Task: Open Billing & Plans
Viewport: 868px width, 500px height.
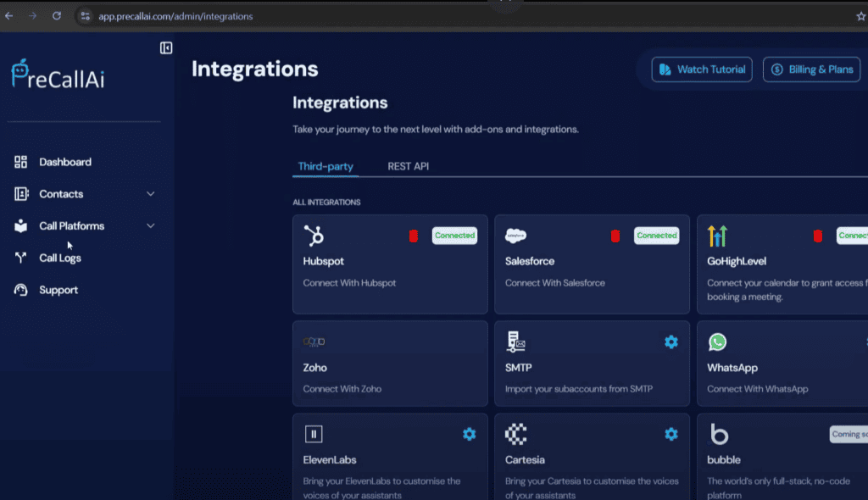Action: 811,69
